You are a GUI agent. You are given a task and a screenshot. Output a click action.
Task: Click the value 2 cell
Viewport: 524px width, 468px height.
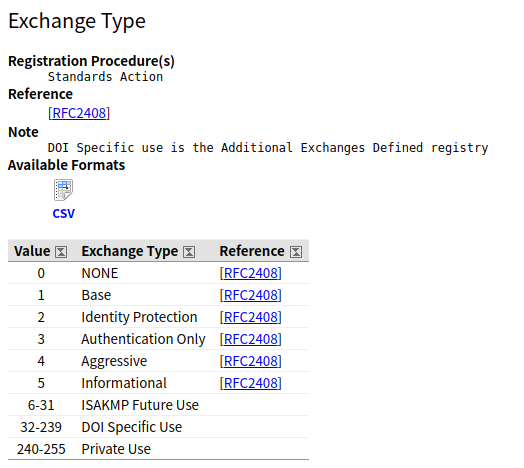[41, 317]
